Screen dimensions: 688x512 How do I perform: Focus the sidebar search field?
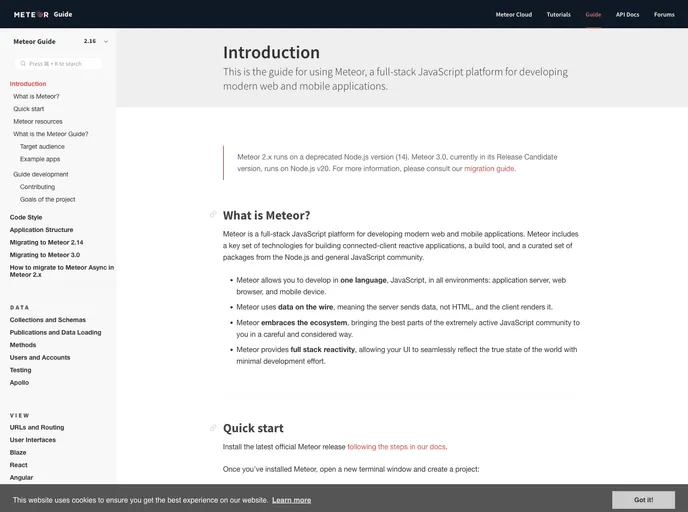pos(58,64)
